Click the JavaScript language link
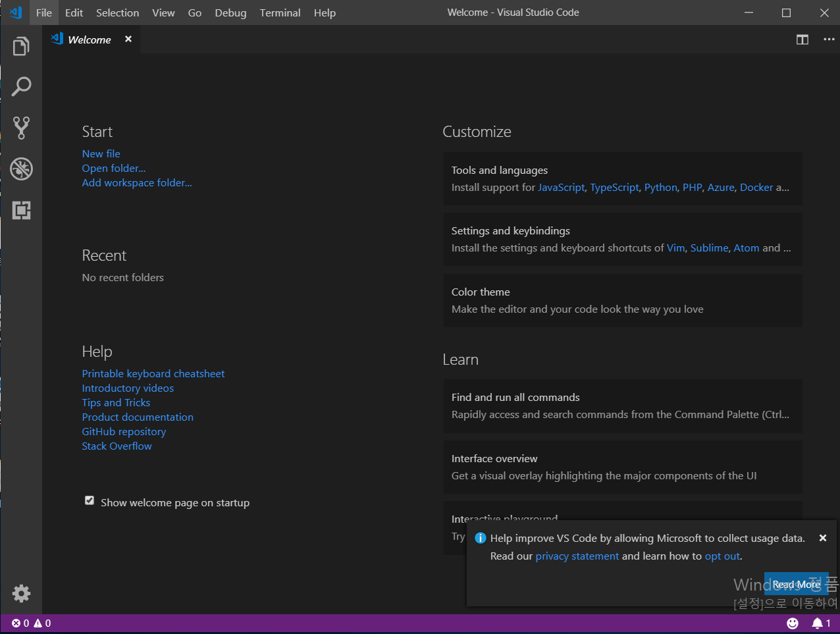Image resolution: width=840 pixels, height=634 pixels. point(561,187)
